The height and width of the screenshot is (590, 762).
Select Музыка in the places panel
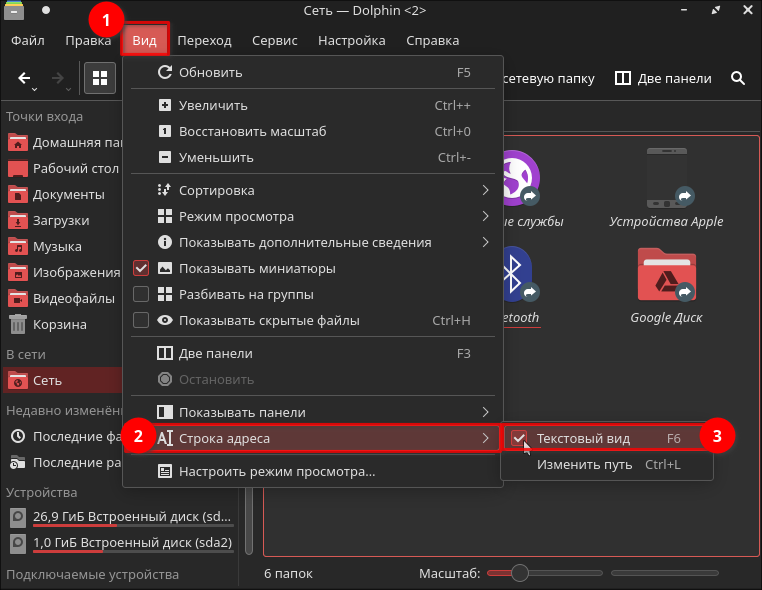(60, 246)
